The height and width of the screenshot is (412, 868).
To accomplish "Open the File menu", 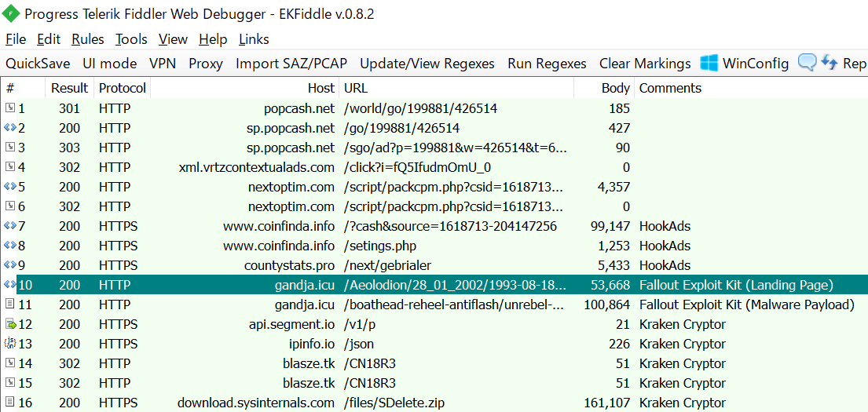I will [16, 39].
